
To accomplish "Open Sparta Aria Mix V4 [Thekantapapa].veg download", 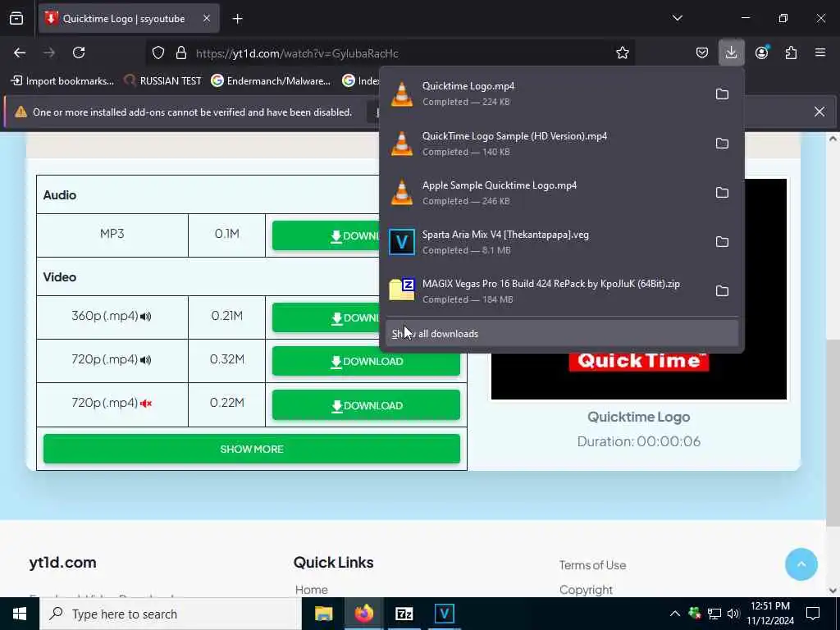I will (544, 242).
